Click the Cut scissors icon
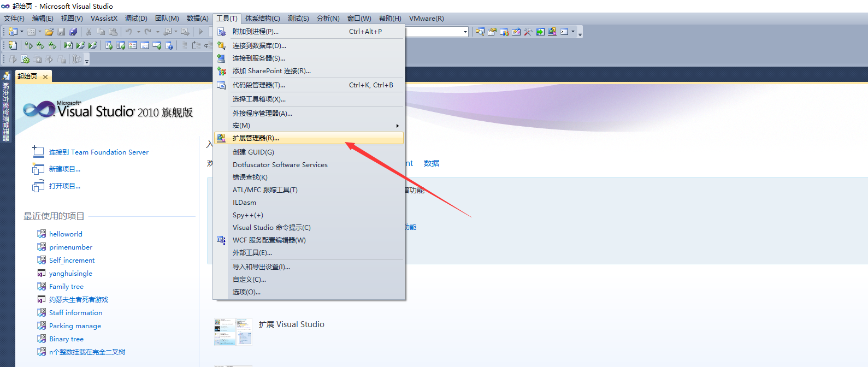Viewport: 868px width, 367px height. click(88, 32)
